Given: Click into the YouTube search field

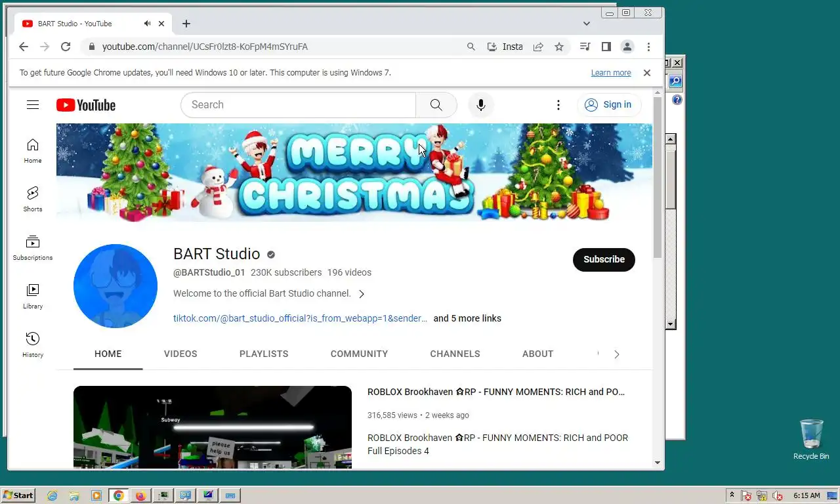Looking at the screenshot, I should tap(299, 105).
